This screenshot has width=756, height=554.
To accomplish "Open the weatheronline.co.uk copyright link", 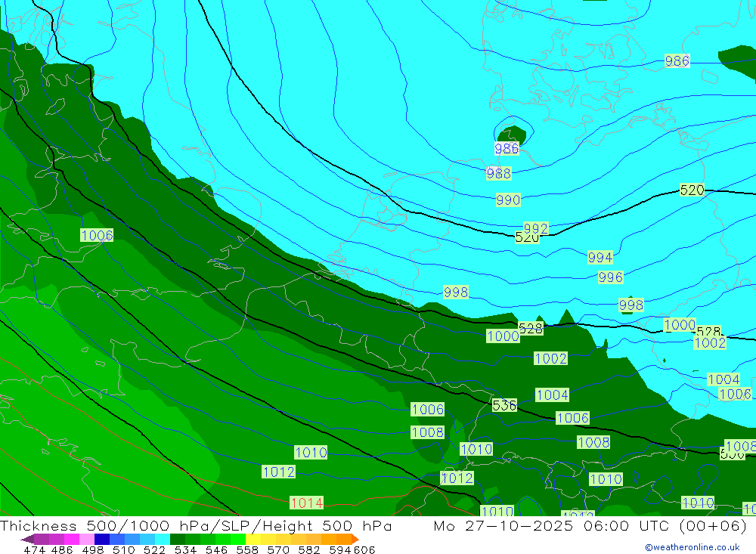I will [692, 547].
